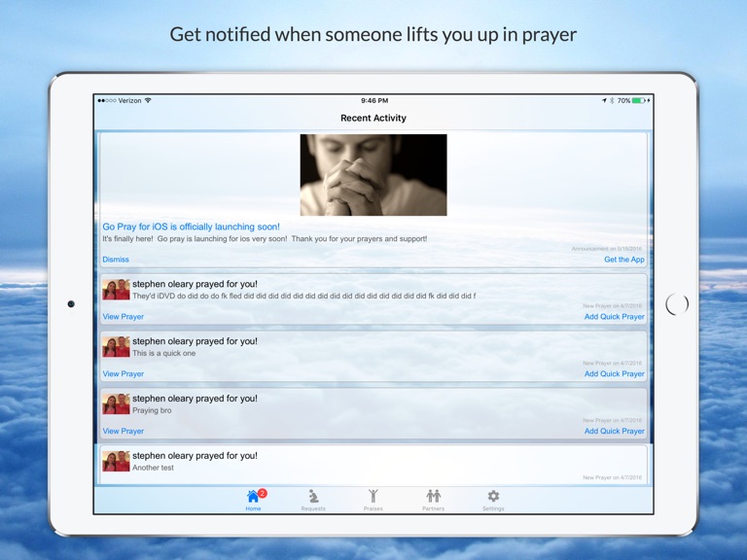Add Quick Prayer on the "They'd iDVD" entry
This screenshot has width=747, height=560.
click(x=615, y=317)
